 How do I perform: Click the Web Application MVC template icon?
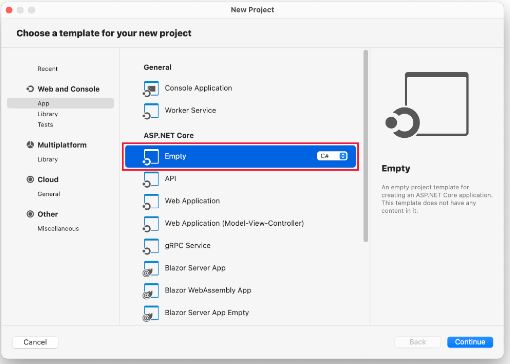click(151, 224)
